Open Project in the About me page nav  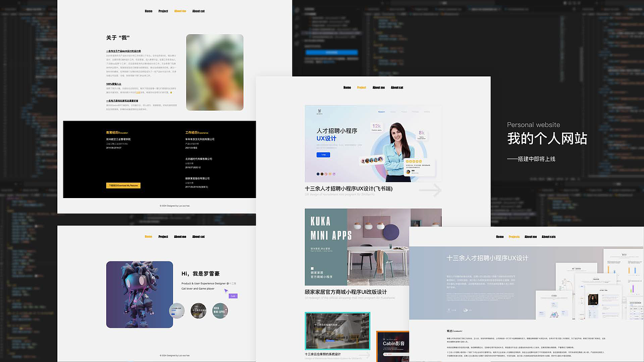click(x=163, y=11)
